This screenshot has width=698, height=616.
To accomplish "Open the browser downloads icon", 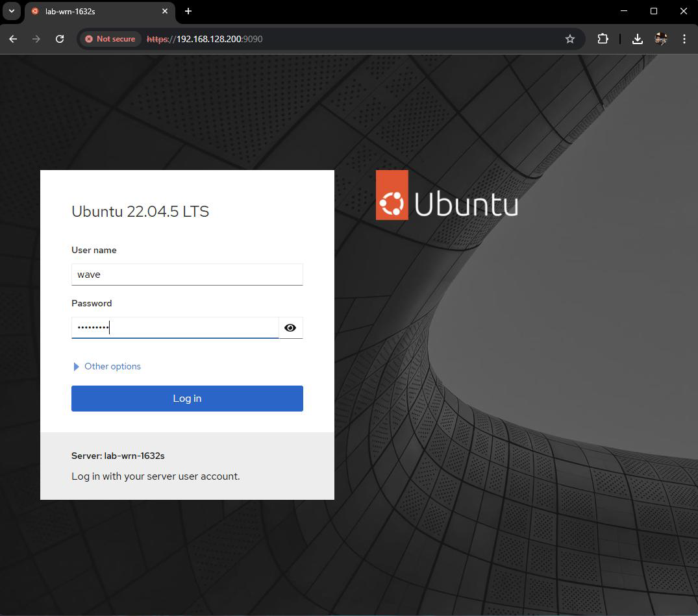I will pyautogui.click(x=638, y=39).
